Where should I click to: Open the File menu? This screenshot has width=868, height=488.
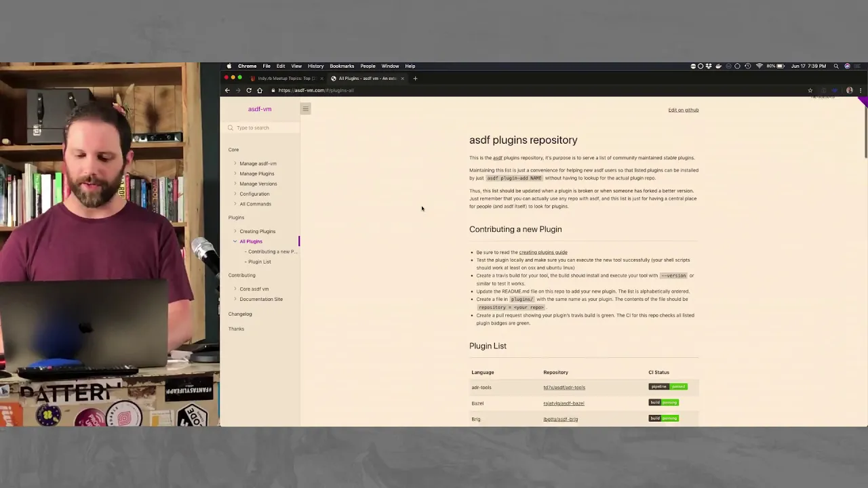(267, 66)
